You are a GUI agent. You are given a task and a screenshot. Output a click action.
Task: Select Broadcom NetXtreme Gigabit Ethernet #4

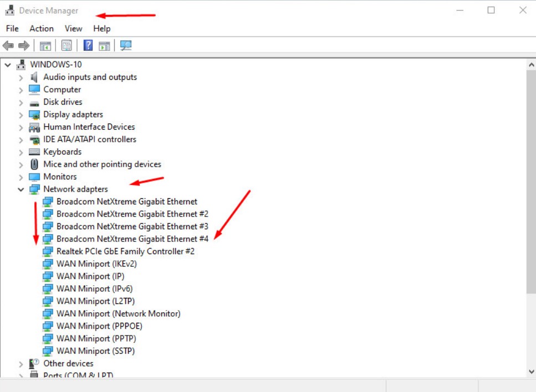pyautogui.click(x=132, y=239)
